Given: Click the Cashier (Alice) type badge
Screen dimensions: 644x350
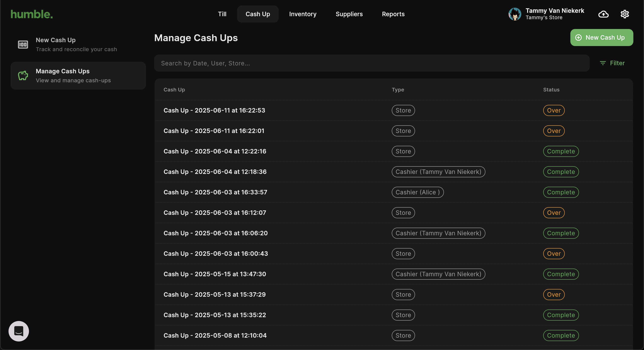Looking at the screenshot, I should pyautogui.click(x=417, y=192).
